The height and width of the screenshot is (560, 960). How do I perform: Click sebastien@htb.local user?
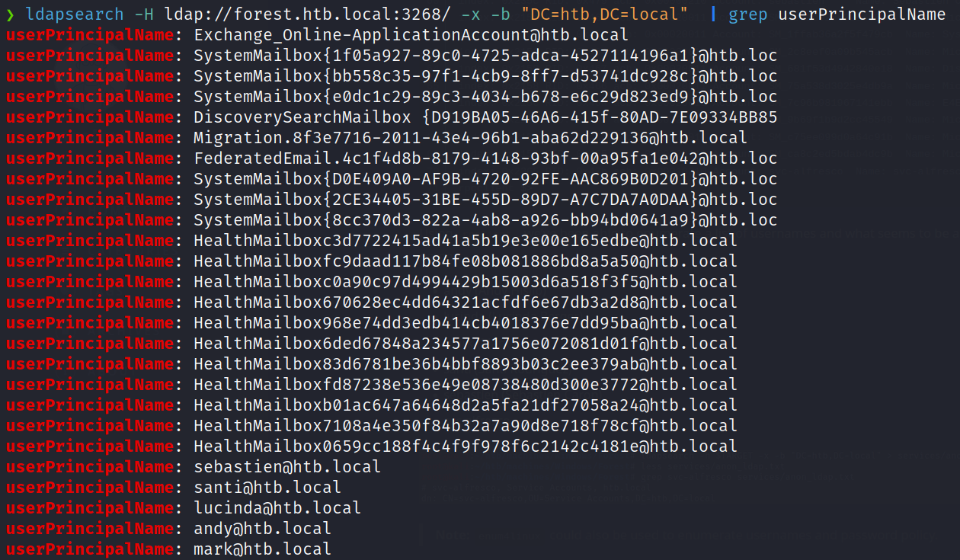coord(286,467)
